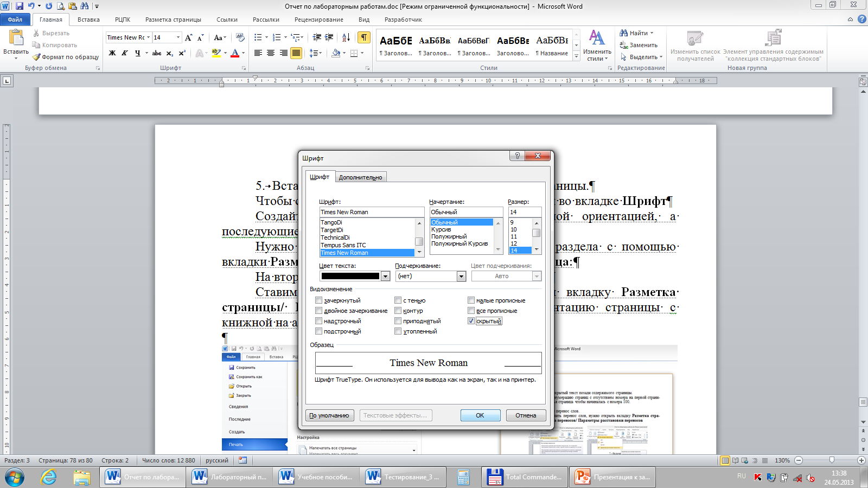The height and width of the screenshot is (488, 868).
Task: Align text left icon
Action: (258, 53)
